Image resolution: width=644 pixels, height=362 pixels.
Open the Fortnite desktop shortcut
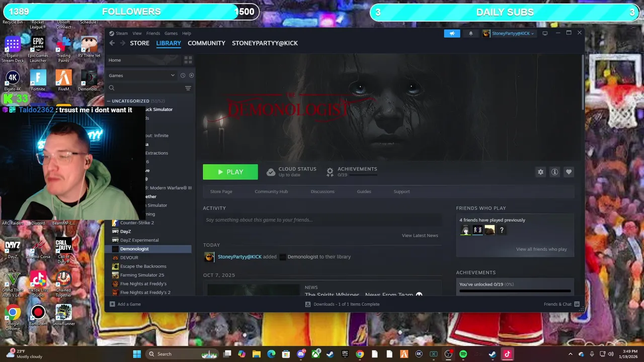click(x=38, y=80)
